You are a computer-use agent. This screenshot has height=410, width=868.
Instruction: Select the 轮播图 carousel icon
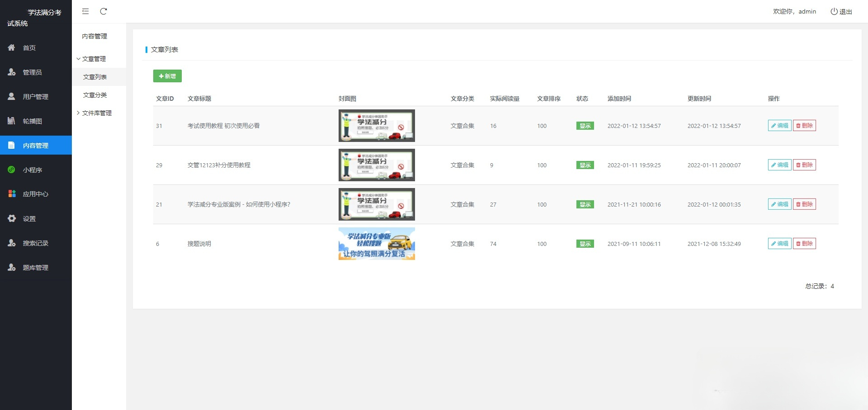click(x=12, y=121)
